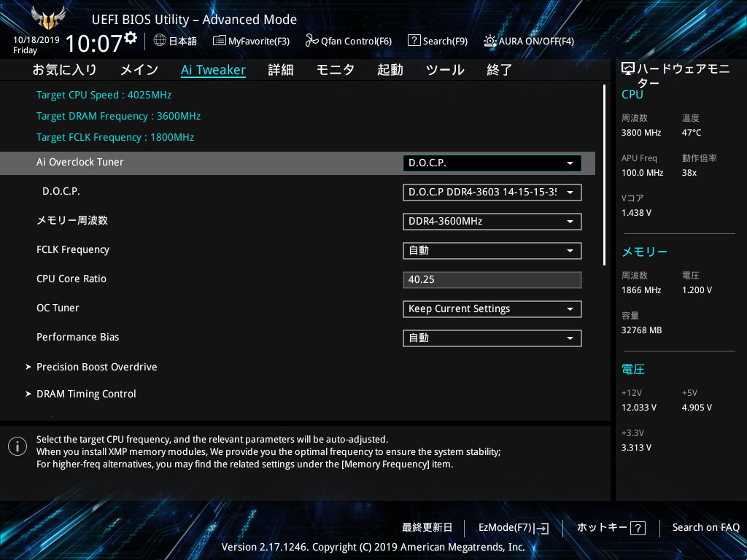Expand Precision Boost Overdrive submenu
The width and height of the screenshot is (747, 560).
[x=96, y=367]
